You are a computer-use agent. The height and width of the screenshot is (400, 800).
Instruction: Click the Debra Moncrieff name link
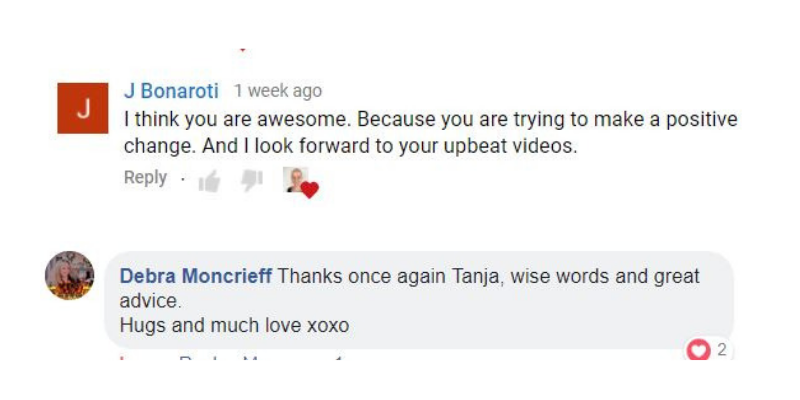(195, 276)
